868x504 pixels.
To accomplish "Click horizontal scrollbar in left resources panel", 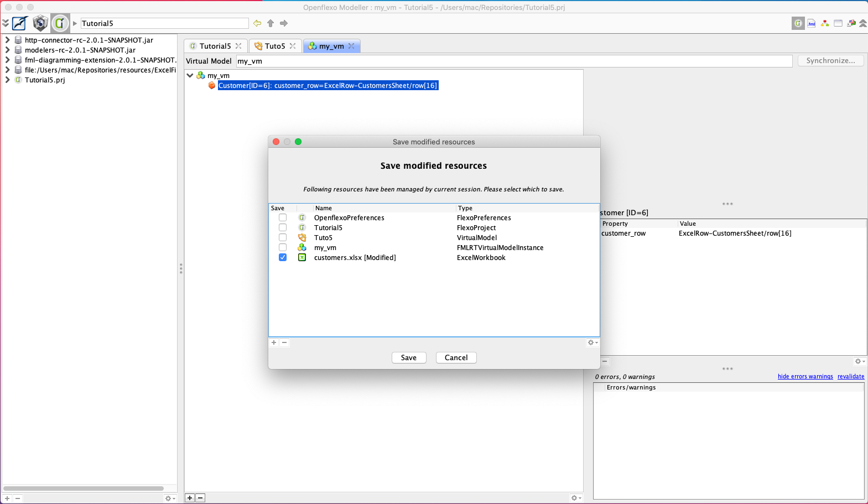I will [x=84, y=489].
